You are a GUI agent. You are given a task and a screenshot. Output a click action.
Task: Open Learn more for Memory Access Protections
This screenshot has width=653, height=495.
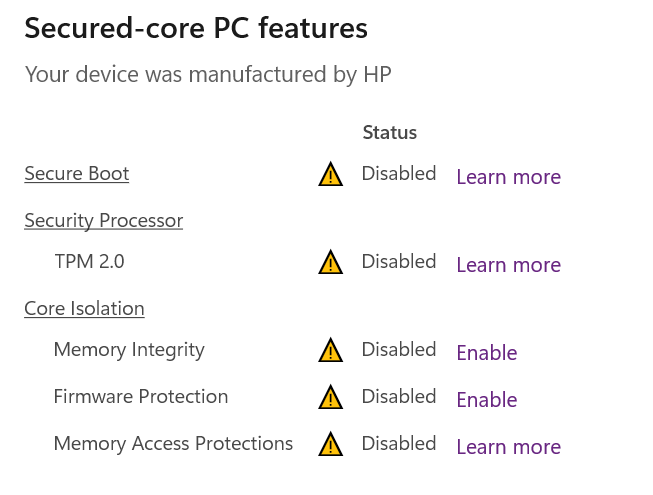(x=508, y=447)
